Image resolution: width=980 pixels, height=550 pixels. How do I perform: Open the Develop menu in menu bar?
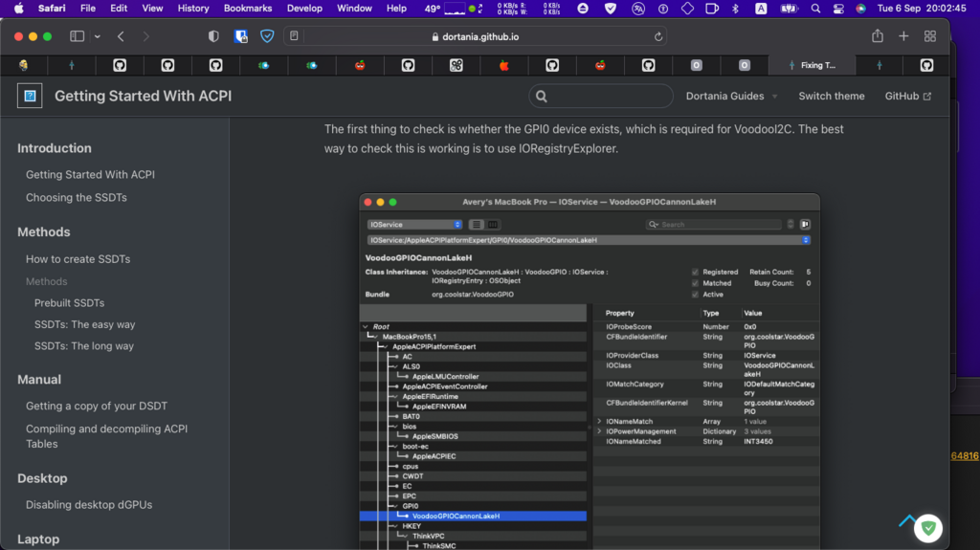click(x=304, y=8)
